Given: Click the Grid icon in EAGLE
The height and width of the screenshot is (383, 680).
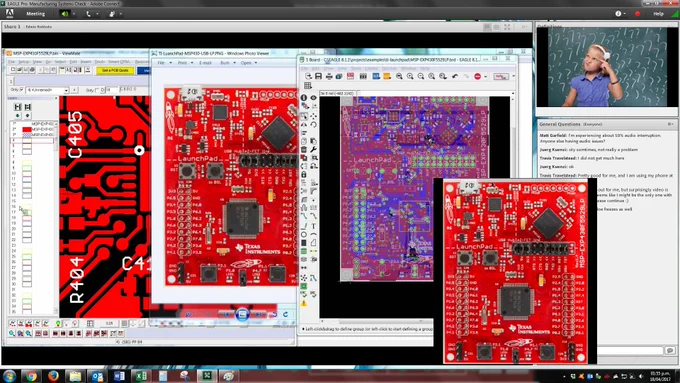Looking at the screenshot, I should click(x=307, y=86).
